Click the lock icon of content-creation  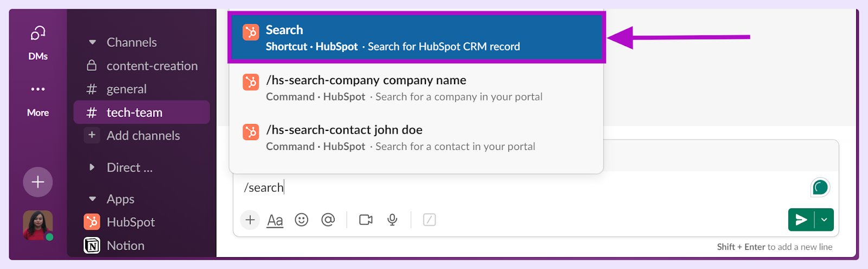point(92,65)
